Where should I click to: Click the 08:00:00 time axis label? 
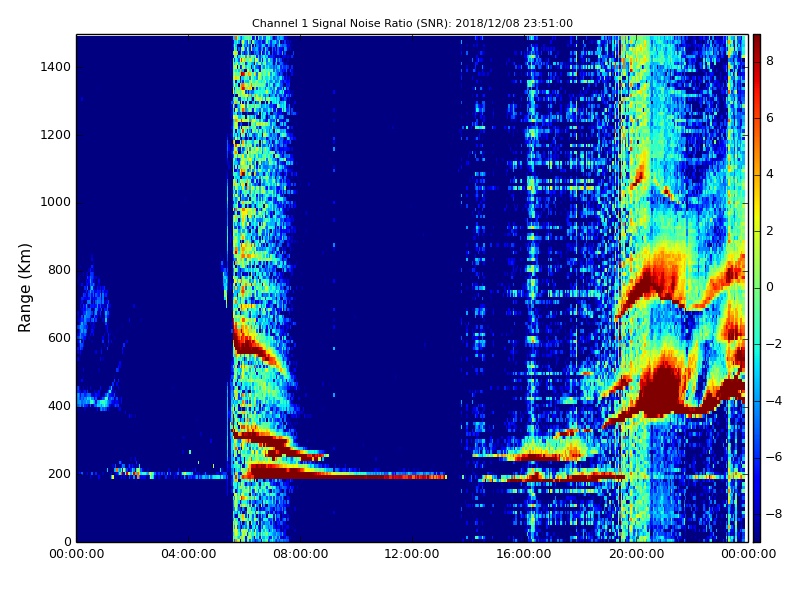coord(301,554)
